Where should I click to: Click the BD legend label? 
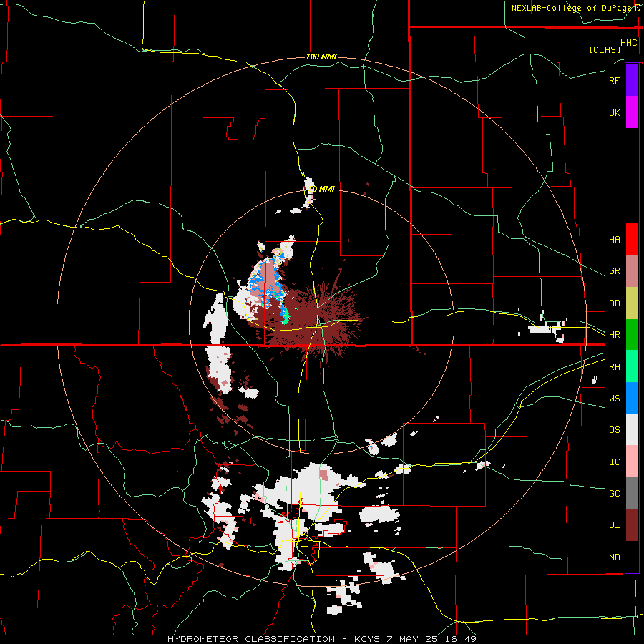click(x=614, y=303)
